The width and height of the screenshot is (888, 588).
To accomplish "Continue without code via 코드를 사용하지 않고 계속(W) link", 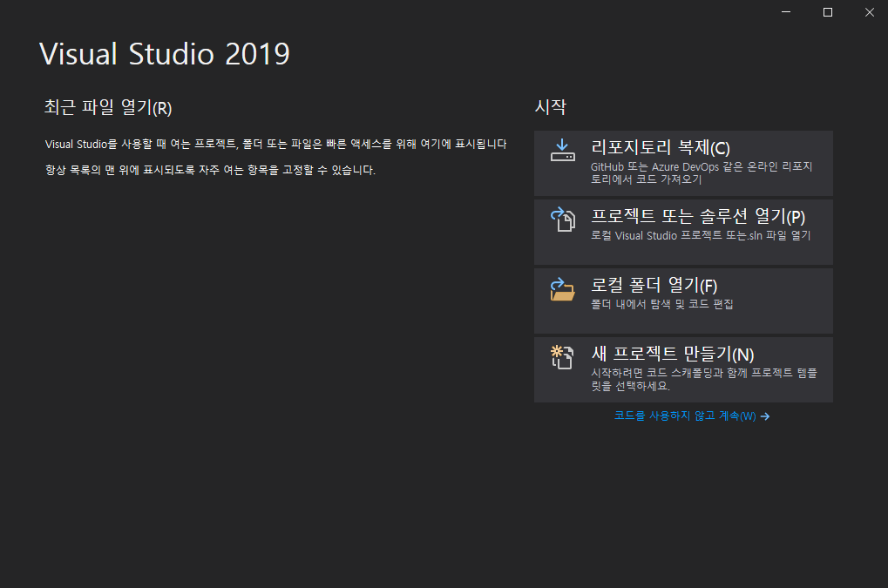I will pos(685,416).
